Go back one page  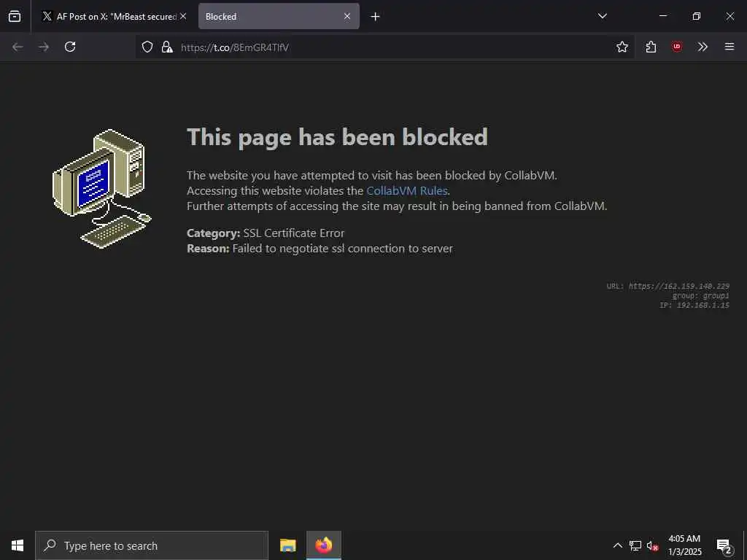click(x=18, y=47)
